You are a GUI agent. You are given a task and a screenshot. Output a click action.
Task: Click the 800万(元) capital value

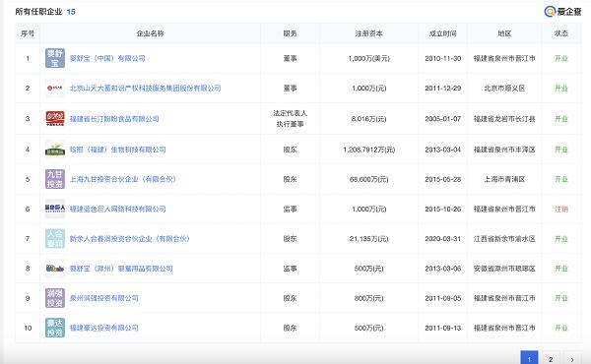(368, 298)
